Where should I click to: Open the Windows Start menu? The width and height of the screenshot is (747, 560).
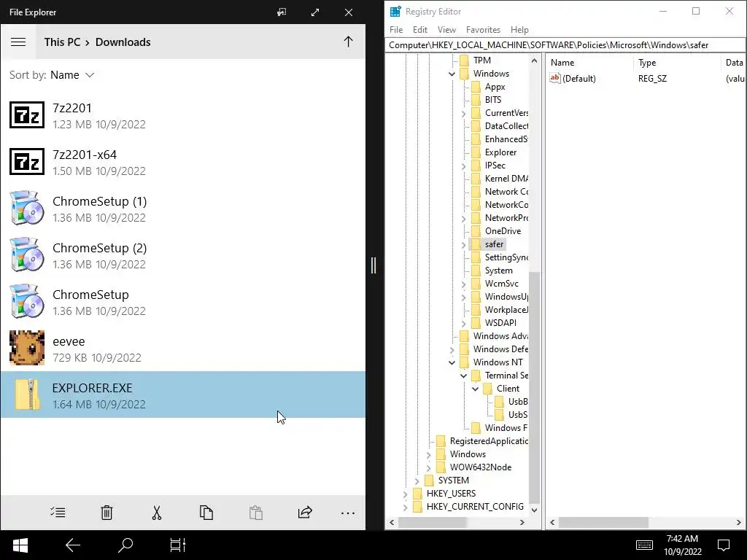point(20,545)
